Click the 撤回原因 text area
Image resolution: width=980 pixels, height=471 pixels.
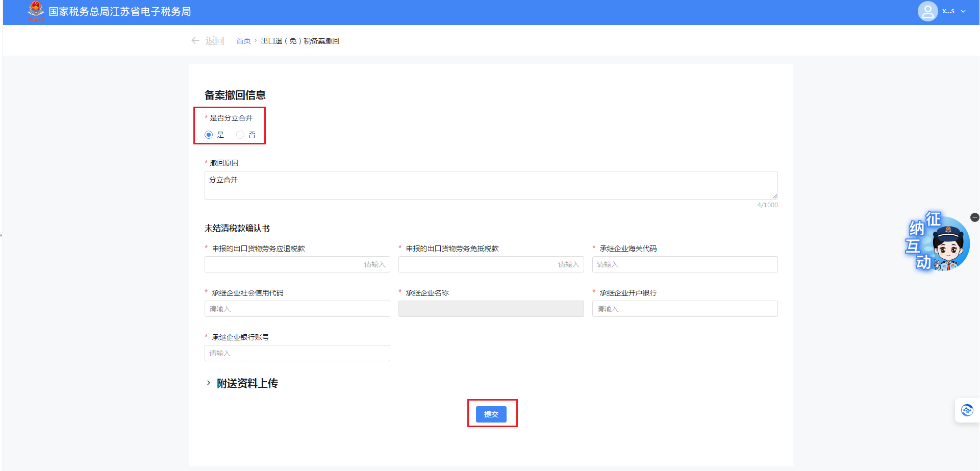click(491, 185)
